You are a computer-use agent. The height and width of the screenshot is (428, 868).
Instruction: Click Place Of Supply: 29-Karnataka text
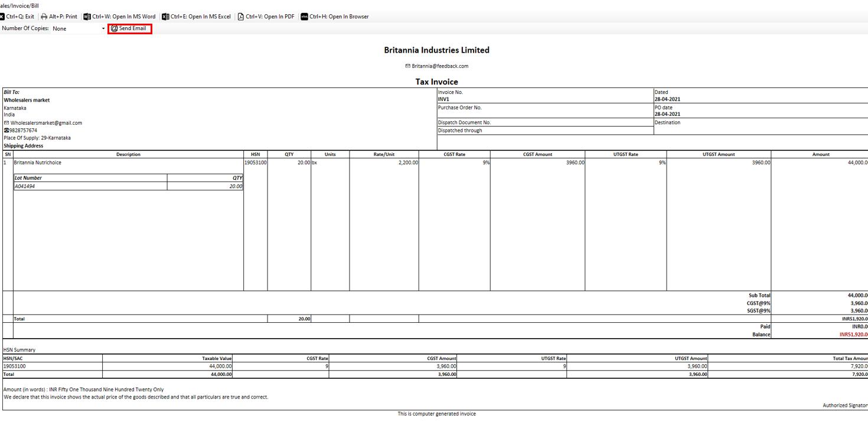pyautogui.click(x=37, y=138)
